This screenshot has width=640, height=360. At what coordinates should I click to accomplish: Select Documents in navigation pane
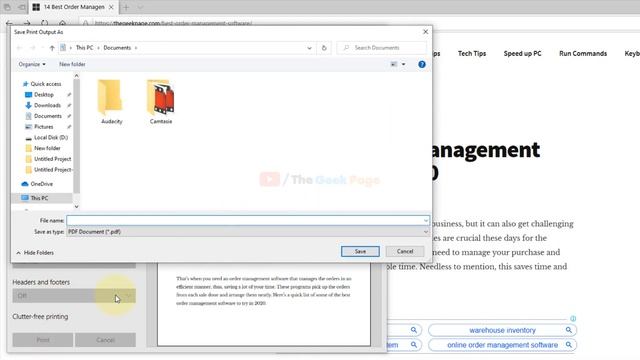47,116
